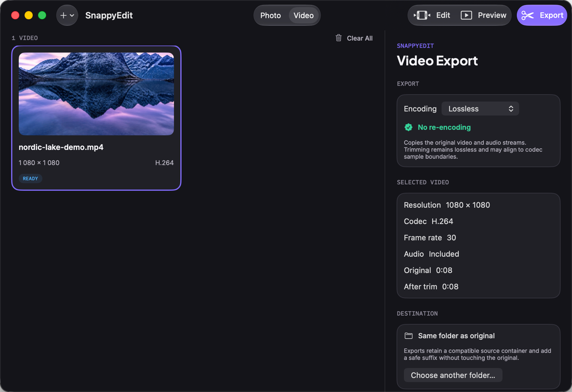
Task: Click the No re-encoding status text
Action: (444, 127)
